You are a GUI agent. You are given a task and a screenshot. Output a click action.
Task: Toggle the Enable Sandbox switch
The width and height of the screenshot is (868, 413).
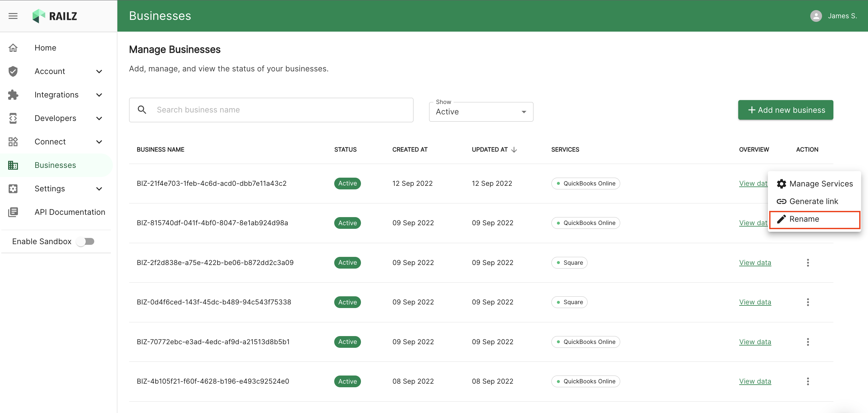coord(85,242)
